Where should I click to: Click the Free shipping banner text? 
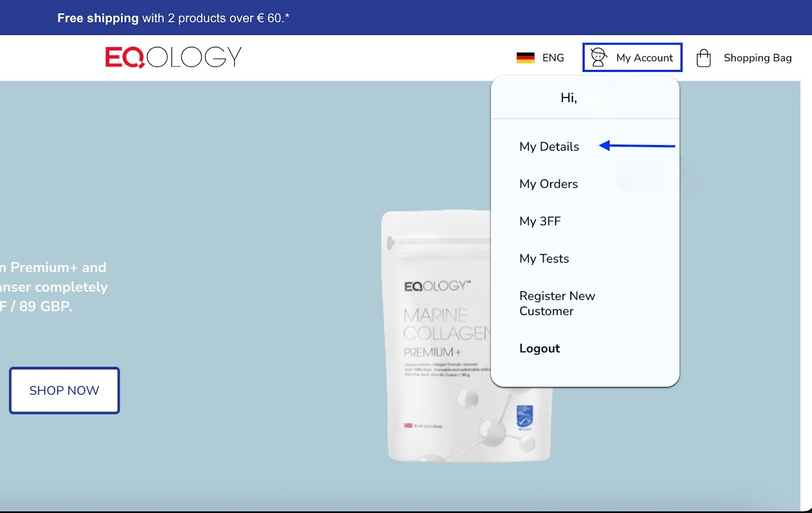[x=173, y=18]
